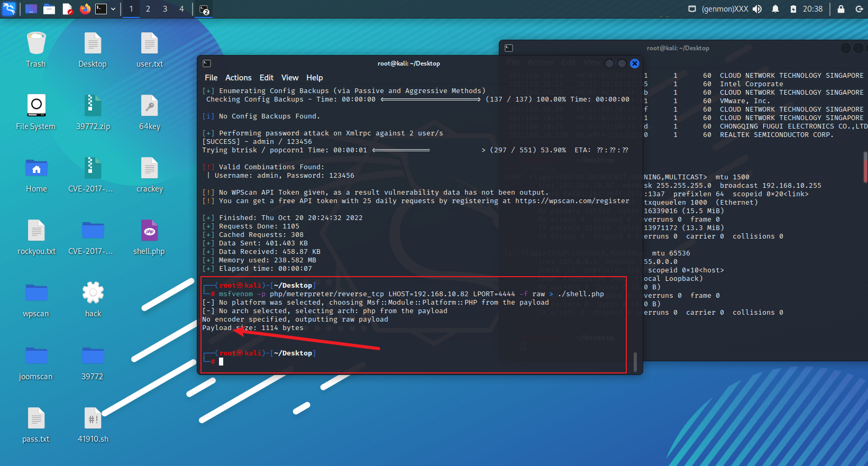Minimize the front terminal window
Screen dimensions: 868x466
(609, 63)
